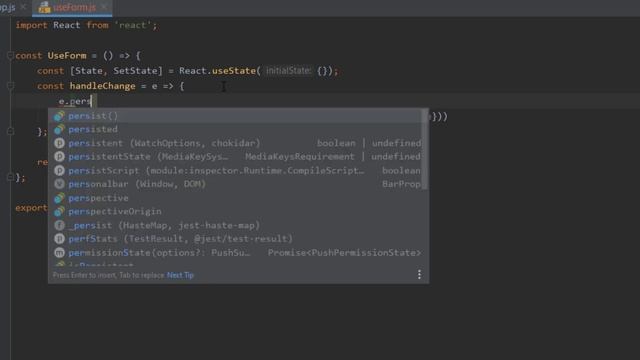640x360 pixels.
Task: Click fold end marker at handleChange closing
Action: pyautogui.click(x=10, y=131)
